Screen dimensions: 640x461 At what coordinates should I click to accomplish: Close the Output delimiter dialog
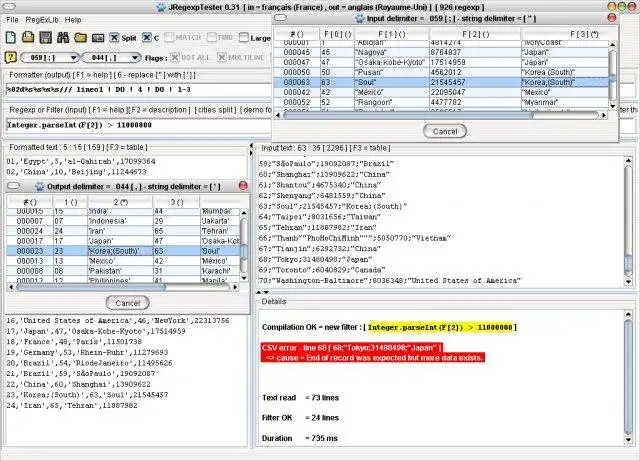[243, 186]
